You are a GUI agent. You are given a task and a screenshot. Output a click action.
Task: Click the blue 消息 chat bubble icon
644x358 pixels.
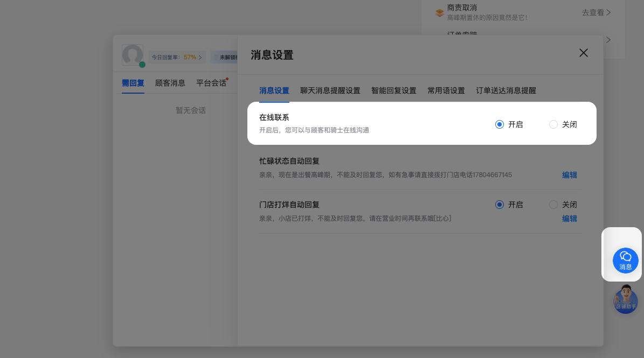coord(625,260)
